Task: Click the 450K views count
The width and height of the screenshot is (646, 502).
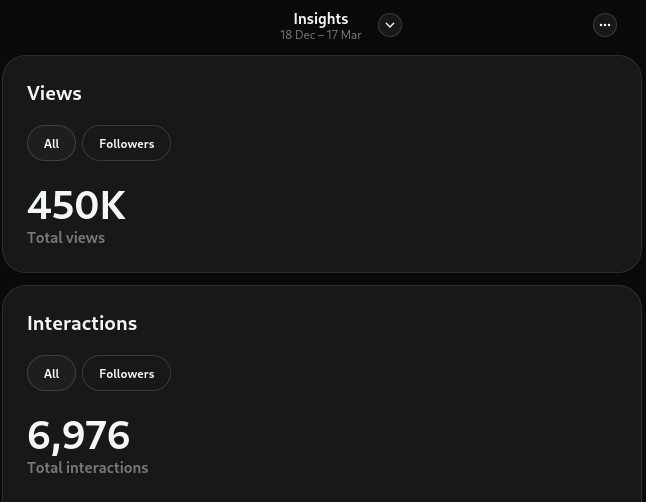Action: (x=76, y=206)
